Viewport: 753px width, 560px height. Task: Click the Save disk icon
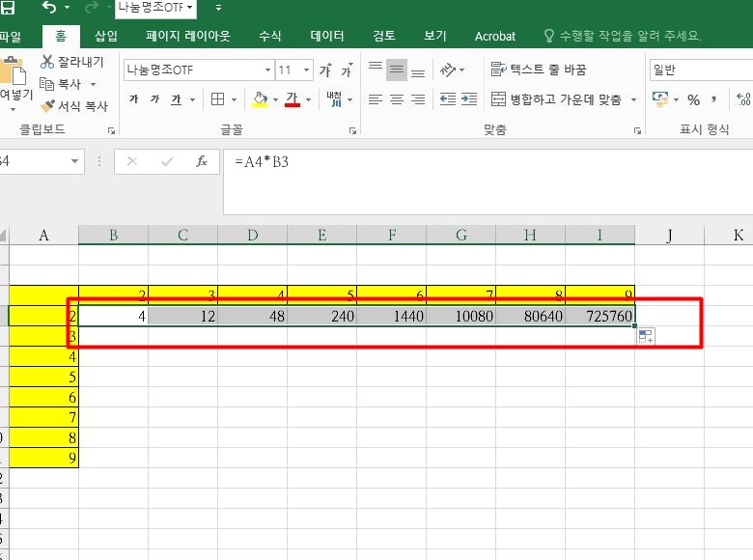[x=8, y=7]
